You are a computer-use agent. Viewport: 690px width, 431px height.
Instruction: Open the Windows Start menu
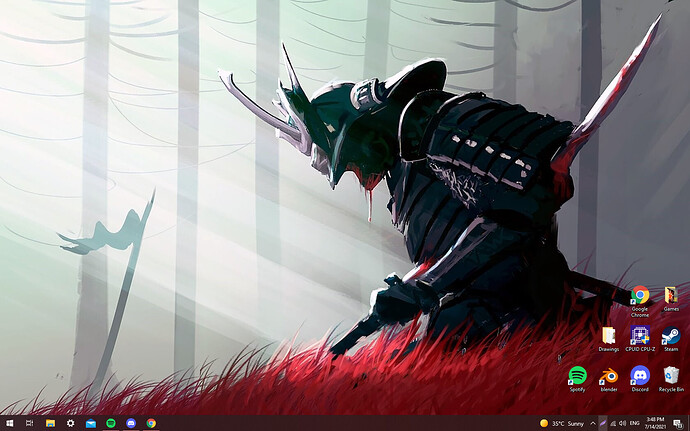coord(9,423)
